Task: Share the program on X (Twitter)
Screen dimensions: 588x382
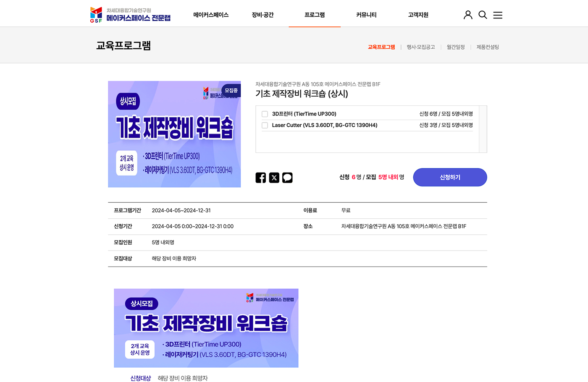Action: pos(274,178)
